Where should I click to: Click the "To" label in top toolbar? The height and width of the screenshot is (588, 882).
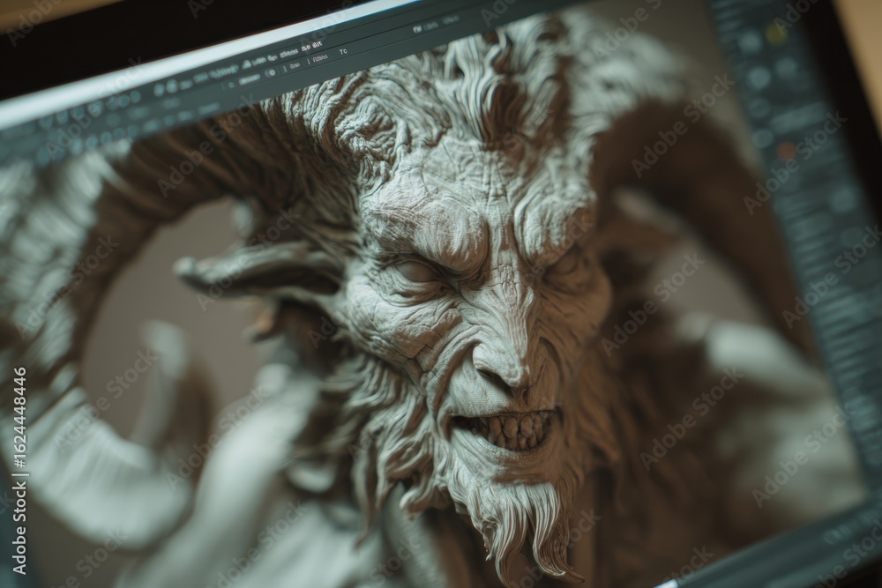point(344,52)
